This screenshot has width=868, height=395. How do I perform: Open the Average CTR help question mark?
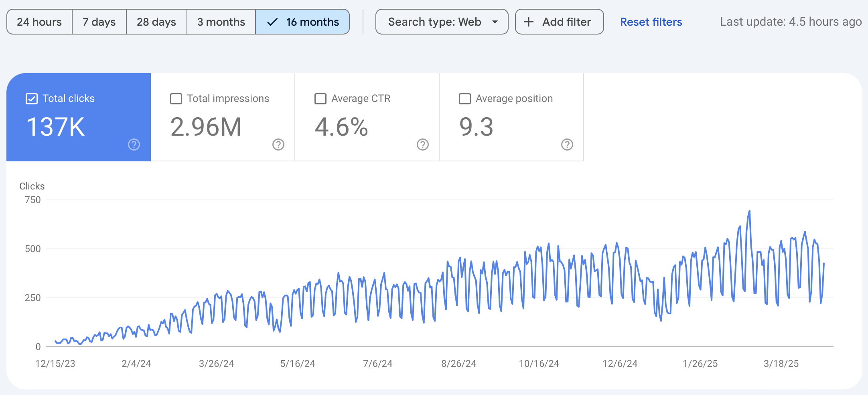[423, 145]
